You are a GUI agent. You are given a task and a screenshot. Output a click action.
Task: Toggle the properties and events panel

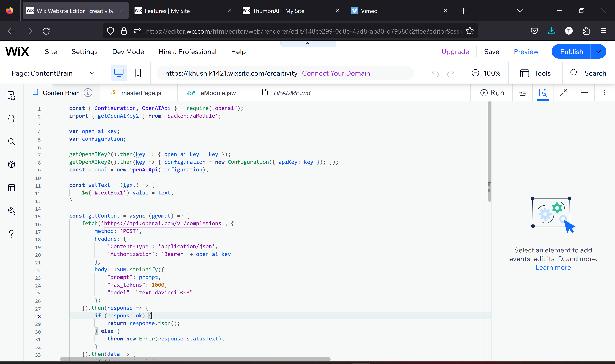(x=543, y=93)
